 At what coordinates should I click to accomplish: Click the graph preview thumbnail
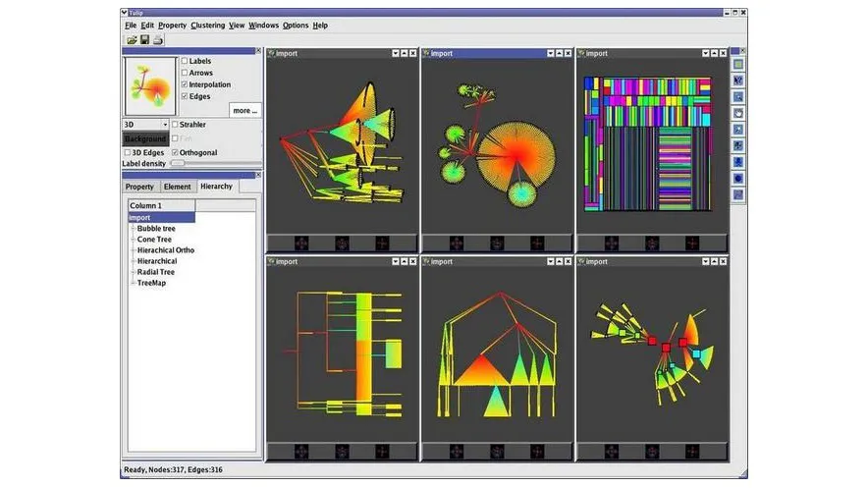coord(150,86)
